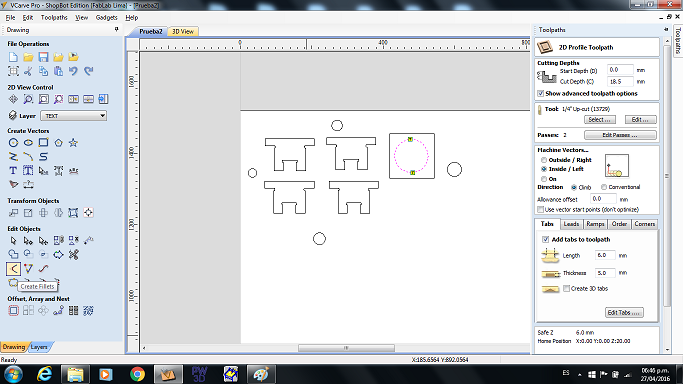Image resolution: width=683 pixels, height=384 pixels.
Task: Select the Draw Star tool
Action: point(73,143)
